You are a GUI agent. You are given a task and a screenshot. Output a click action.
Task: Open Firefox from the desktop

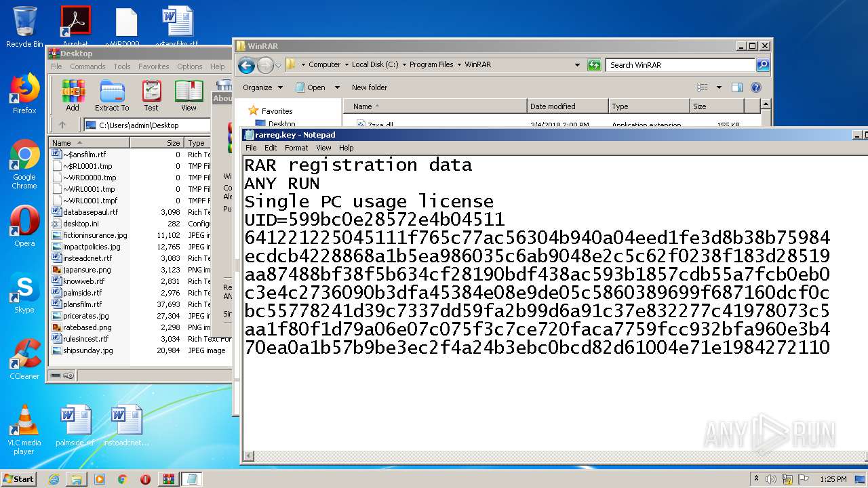point(24,94)
